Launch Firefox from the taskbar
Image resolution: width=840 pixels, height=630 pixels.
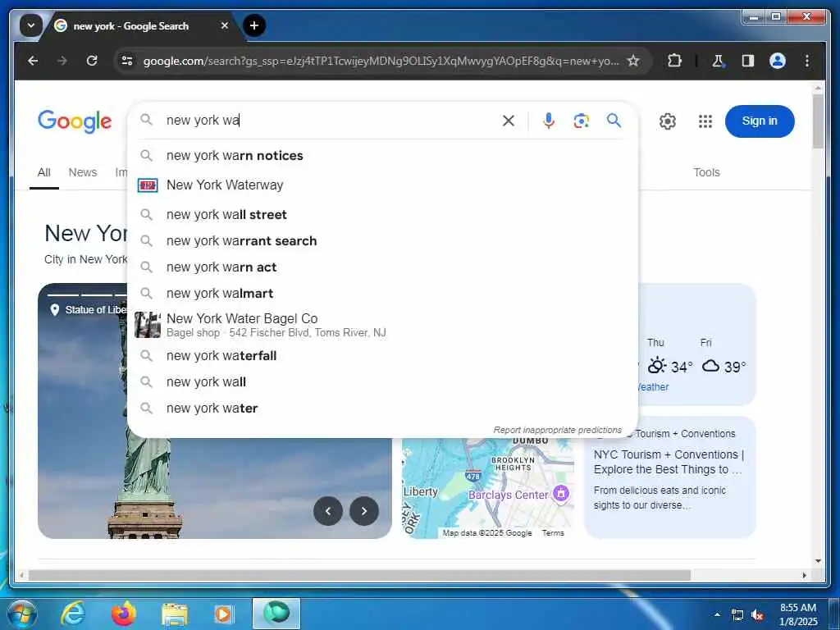(124, 614)
